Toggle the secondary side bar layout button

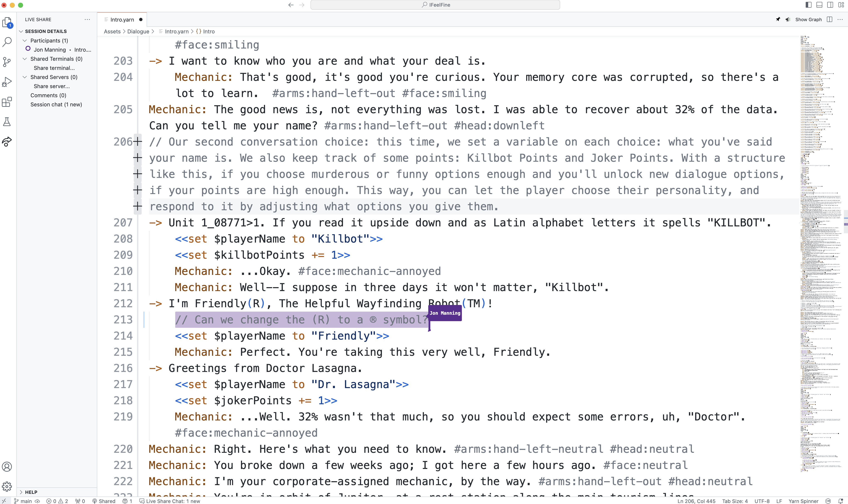click(830, 5)
